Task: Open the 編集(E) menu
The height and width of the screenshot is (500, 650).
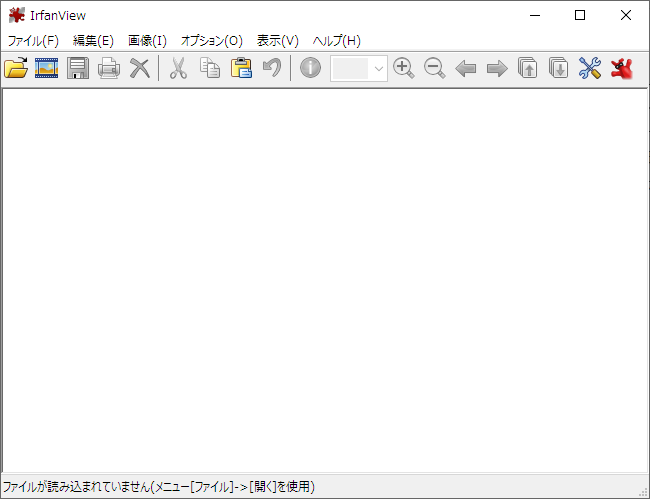Action: (x=93, y=41)
